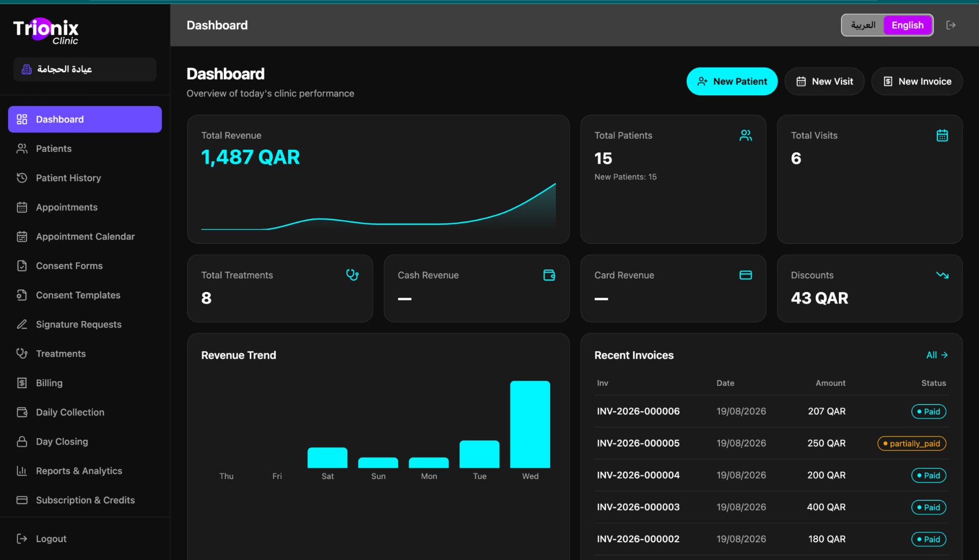Viewport: 979px width, 560px height.
Task: Open the clinic selector عيادة الحجامة
Action: (85, 69)
